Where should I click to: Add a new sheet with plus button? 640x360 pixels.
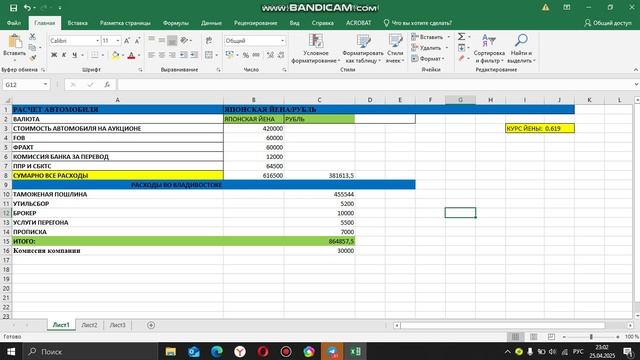pyautogui.click(x=151, y=325)
